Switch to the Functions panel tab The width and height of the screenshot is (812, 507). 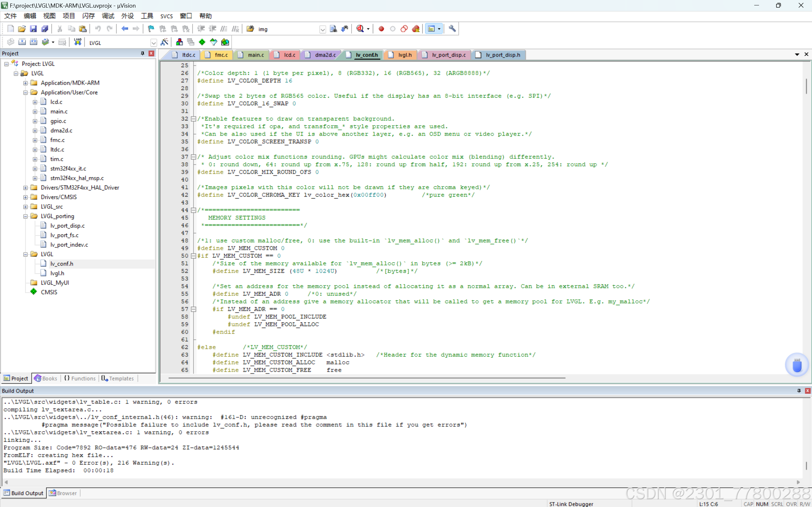(x=80, y=379)
